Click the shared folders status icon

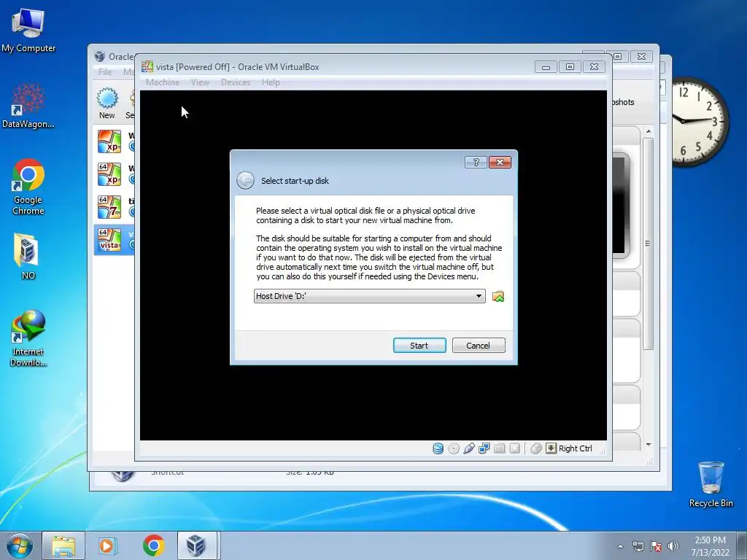(499, 448)
